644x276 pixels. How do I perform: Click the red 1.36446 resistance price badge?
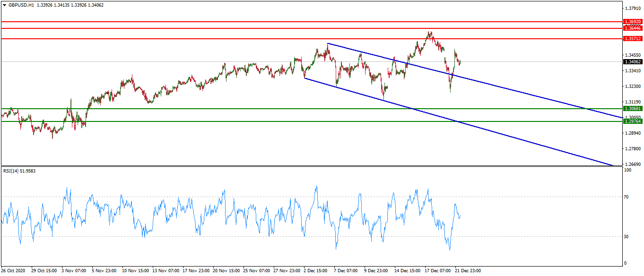tap(632, 29)
